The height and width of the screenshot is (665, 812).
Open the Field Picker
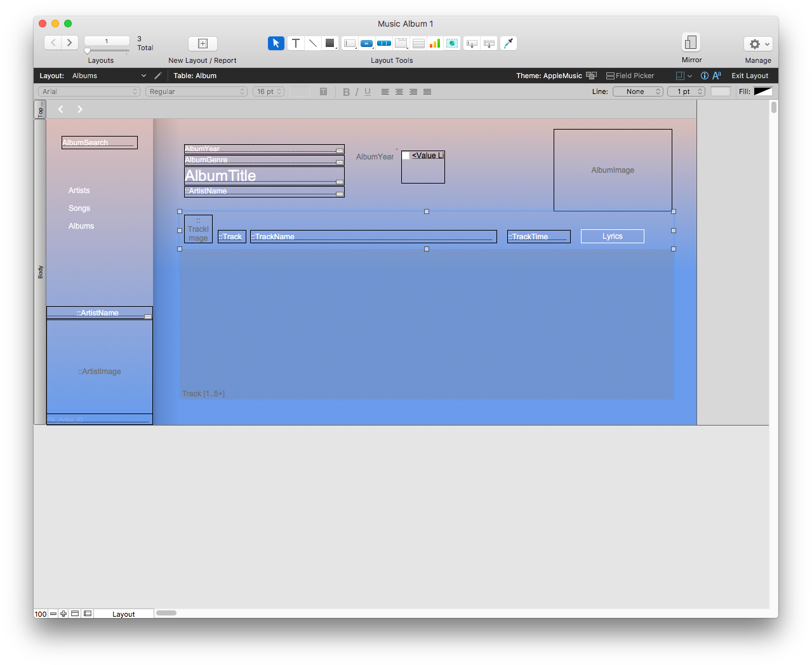click(630, 76)
